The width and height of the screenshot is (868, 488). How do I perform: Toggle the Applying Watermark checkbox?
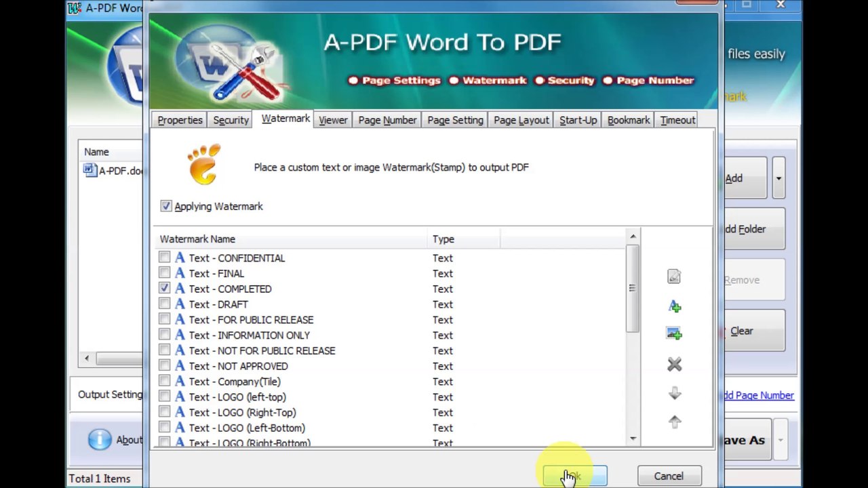166,205
